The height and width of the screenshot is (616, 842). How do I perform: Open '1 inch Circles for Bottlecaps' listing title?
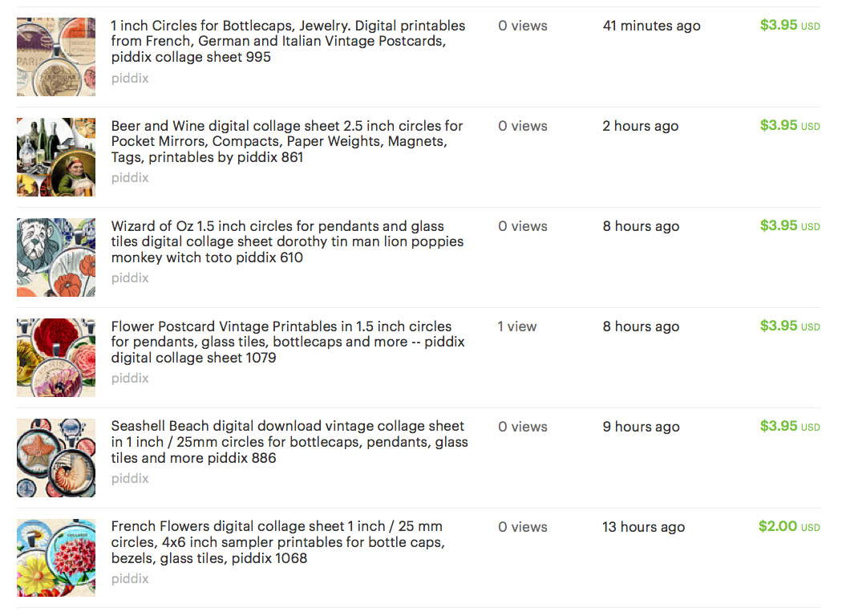pyautogui.click(x=289, y=42)
